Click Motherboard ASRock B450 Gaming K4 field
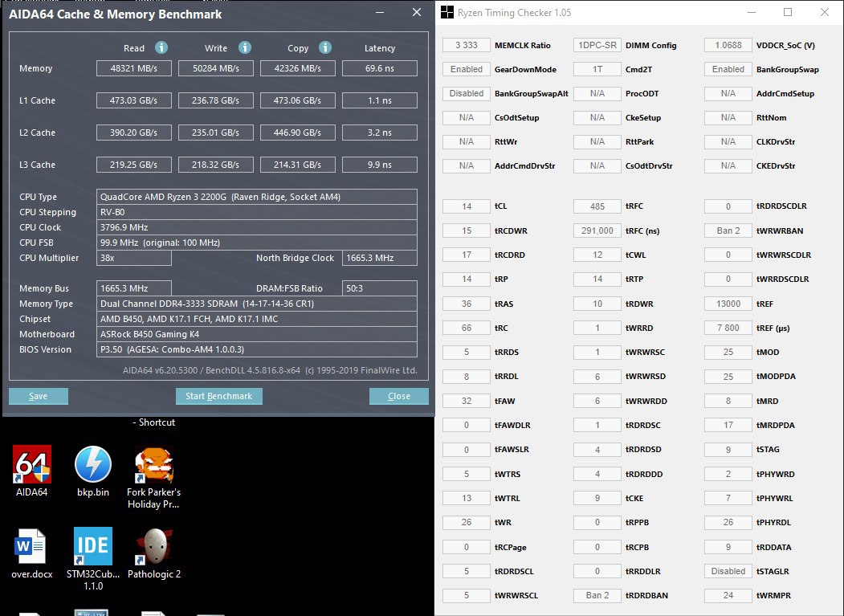The width and height of the screenshot is (844, 616). [x=257, y=334]
